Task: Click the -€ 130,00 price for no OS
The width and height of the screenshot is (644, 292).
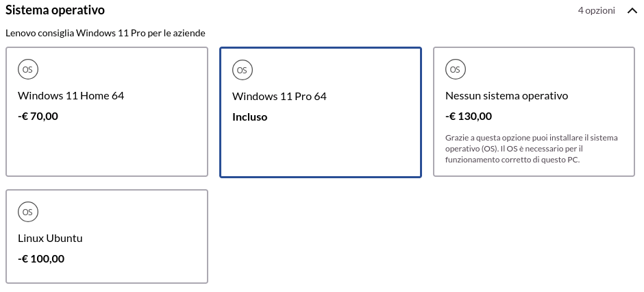Action: (x=468, y=117)
